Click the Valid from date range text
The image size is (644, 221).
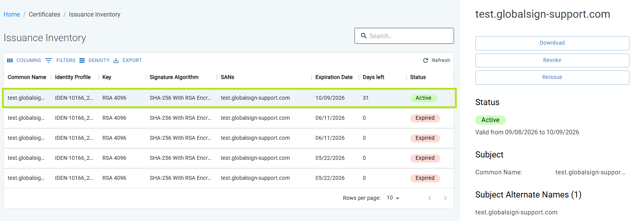(x=527, y=132)
